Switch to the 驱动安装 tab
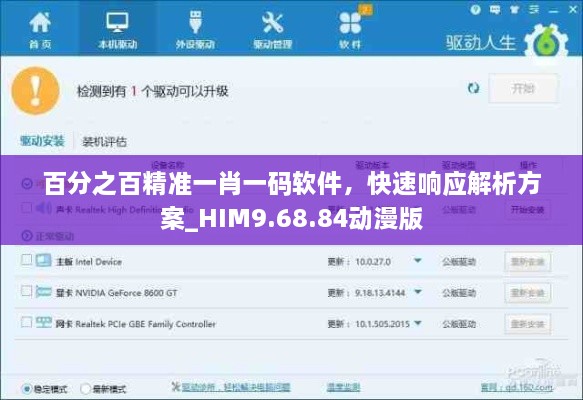The image size is (583, 400). 42,141
